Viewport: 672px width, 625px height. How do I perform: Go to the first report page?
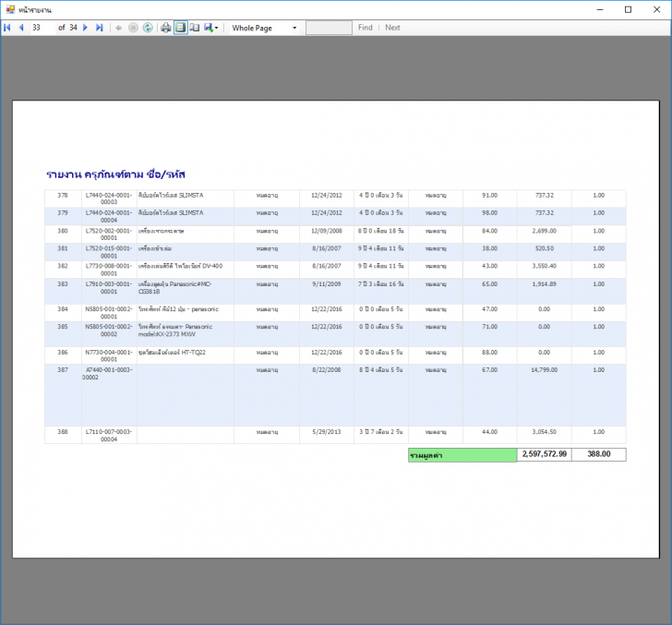coord(7,28)
